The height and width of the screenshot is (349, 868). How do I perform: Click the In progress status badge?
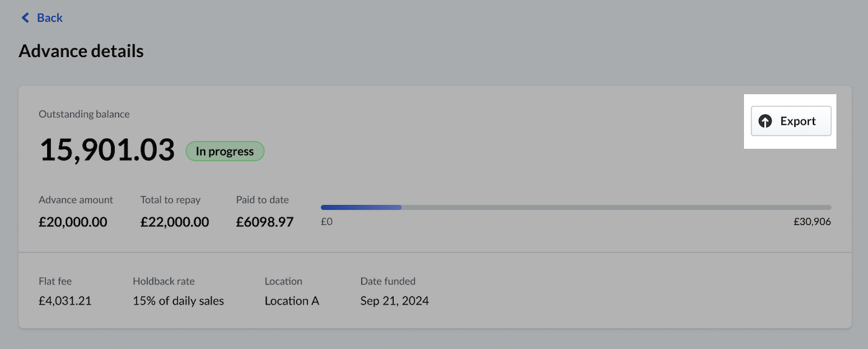point(225,151)
